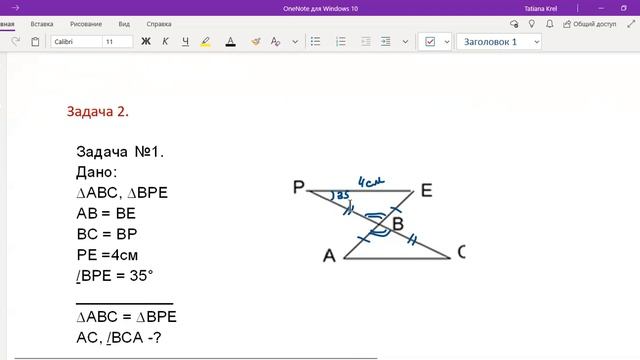This screenshot has width=640, height=360.
Task: Click the font size 11 box
Action: point(118,42)
